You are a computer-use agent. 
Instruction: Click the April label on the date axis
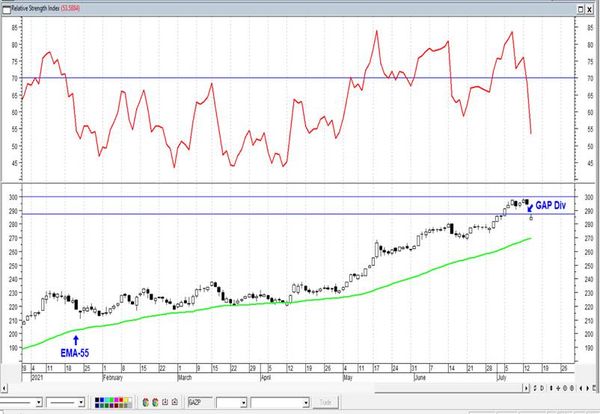(x=266, y=377)
